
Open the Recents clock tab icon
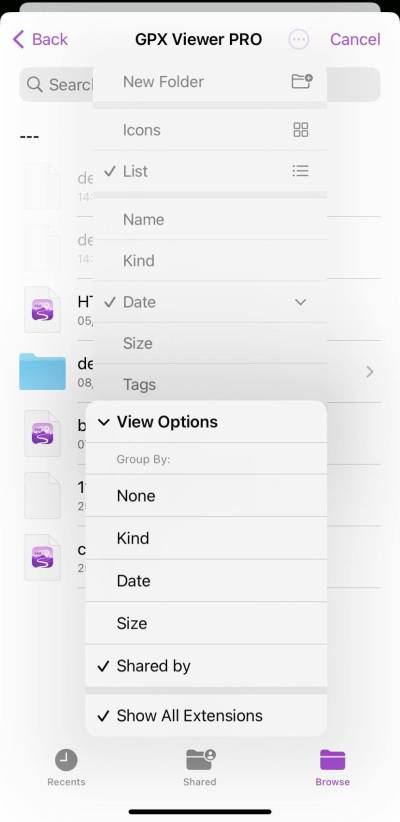click(x=66, y=760)
